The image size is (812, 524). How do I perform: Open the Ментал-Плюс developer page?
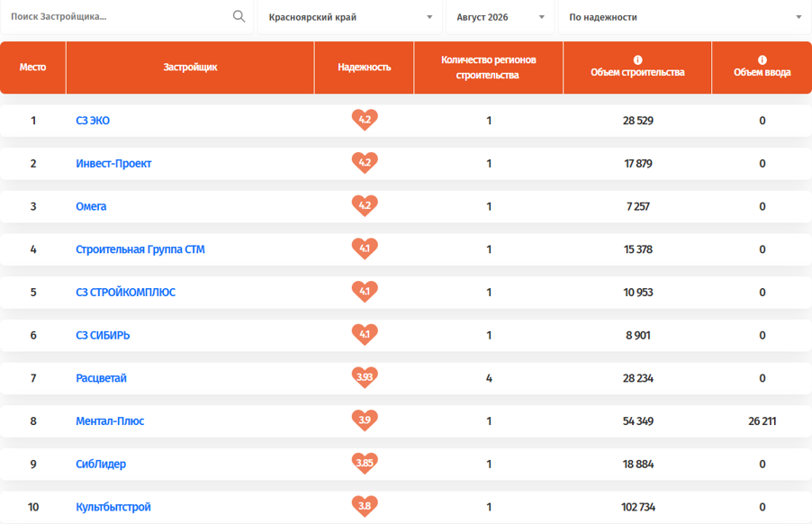110,421
